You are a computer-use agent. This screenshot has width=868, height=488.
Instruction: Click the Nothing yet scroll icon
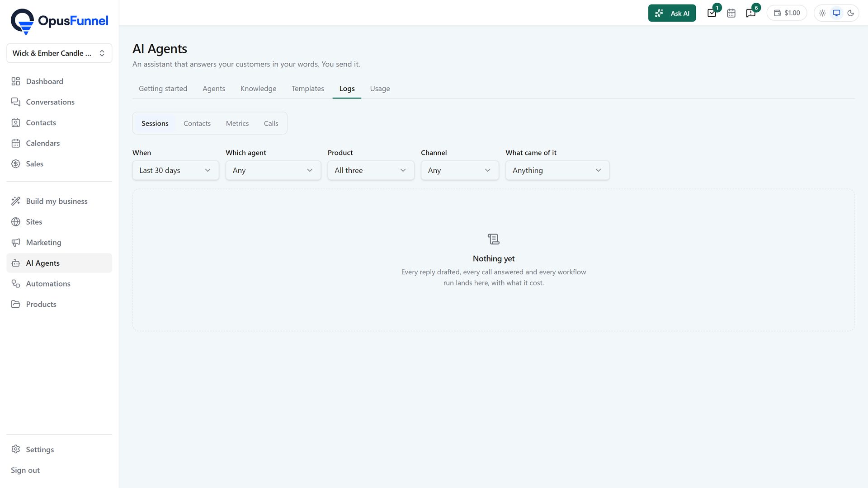point(494,239)
